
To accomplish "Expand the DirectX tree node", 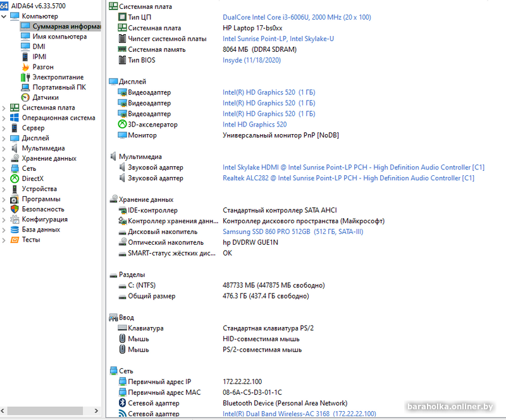I will click(4, 179).
